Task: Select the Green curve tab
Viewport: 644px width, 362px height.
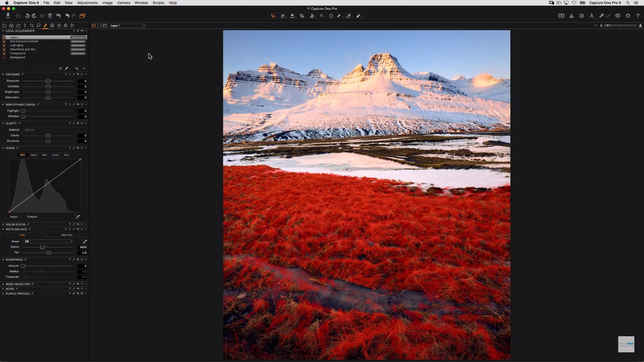Action: pyautogui.click(x=56, y=155)
